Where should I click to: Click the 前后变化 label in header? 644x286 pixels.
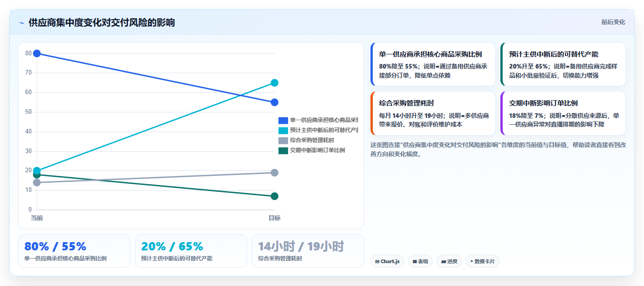[x=613, y=22]
